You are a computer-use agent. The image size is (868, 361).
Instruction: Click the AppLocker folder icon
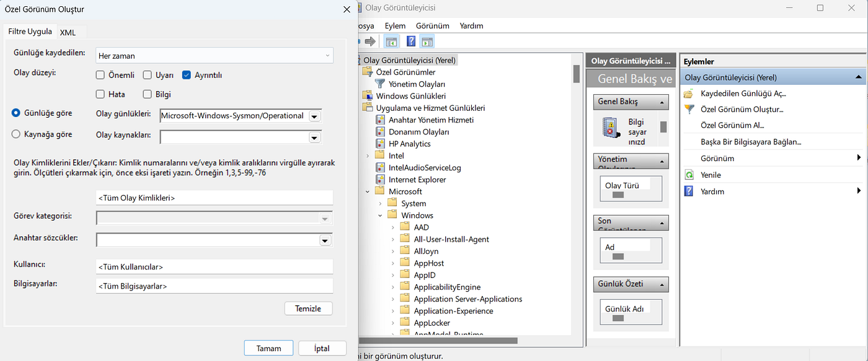click(405, 323)
